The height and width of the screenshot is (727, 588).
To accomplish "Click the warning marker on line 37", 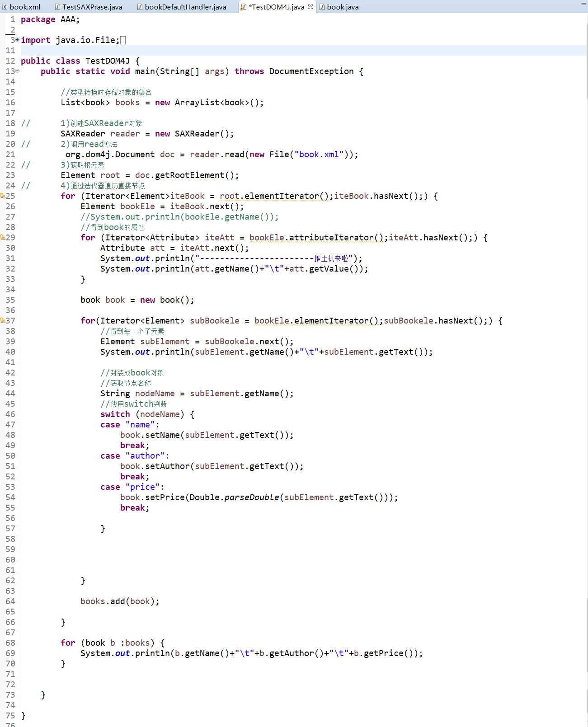I will (3, 320).
